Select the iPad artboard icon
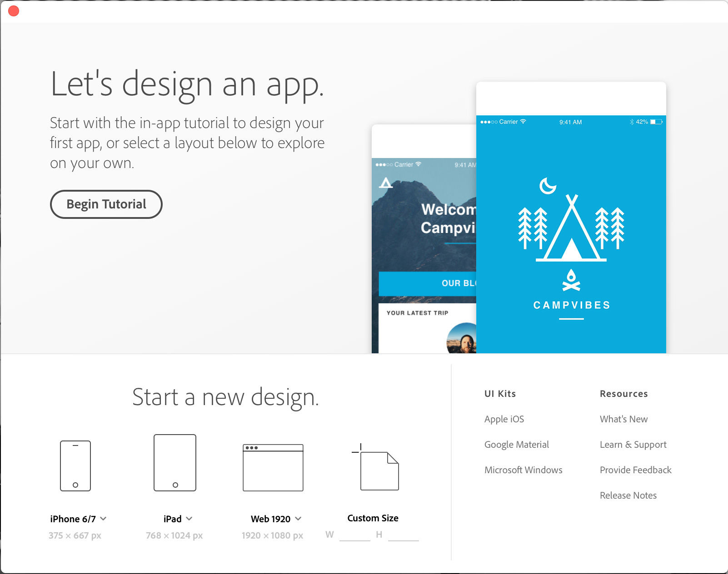Screen dimensions: 728x574 coord(175,463)
